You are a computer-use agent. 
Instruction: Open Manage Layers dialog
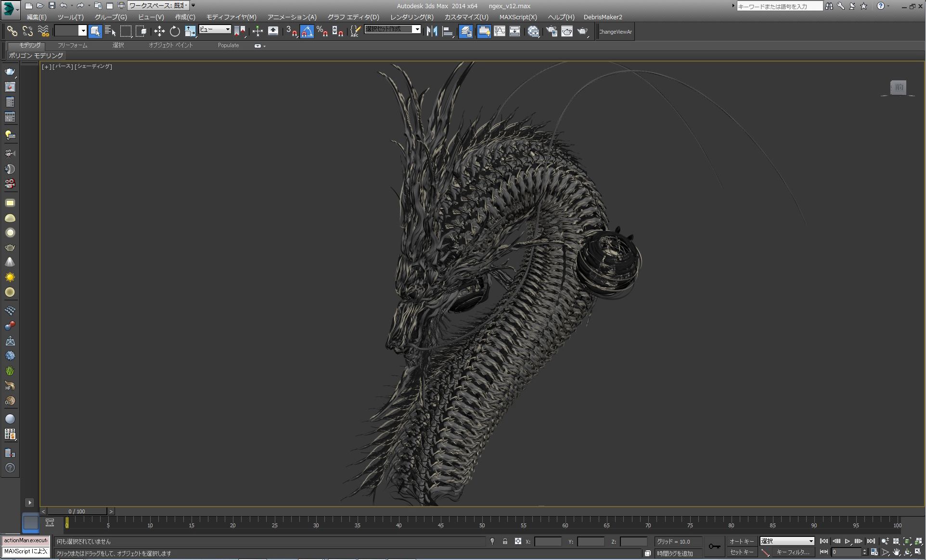coord(466,31)
